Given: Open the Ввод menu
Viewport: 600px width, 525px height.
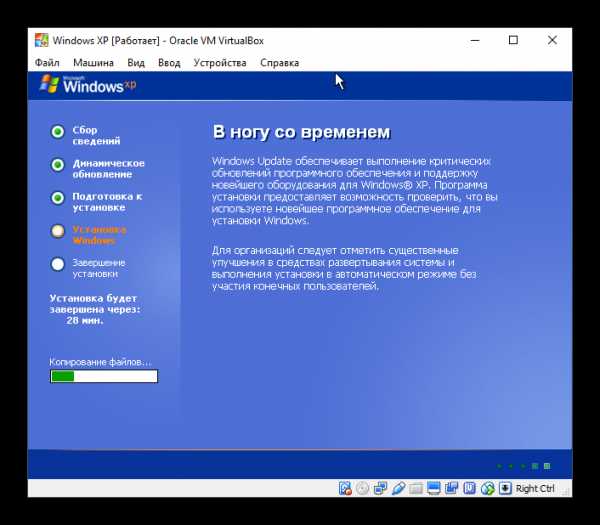Looking at the screenshot, I should 169,63.
